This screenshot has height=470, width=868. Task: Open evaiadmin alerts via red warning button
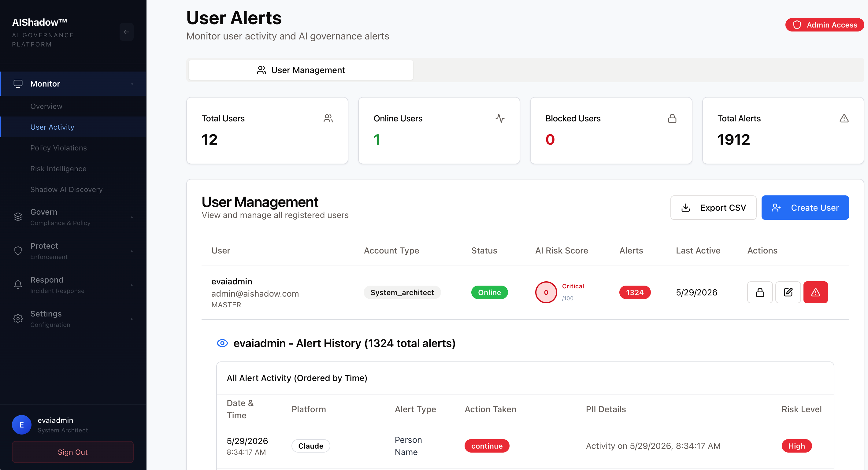pos(815,292)
